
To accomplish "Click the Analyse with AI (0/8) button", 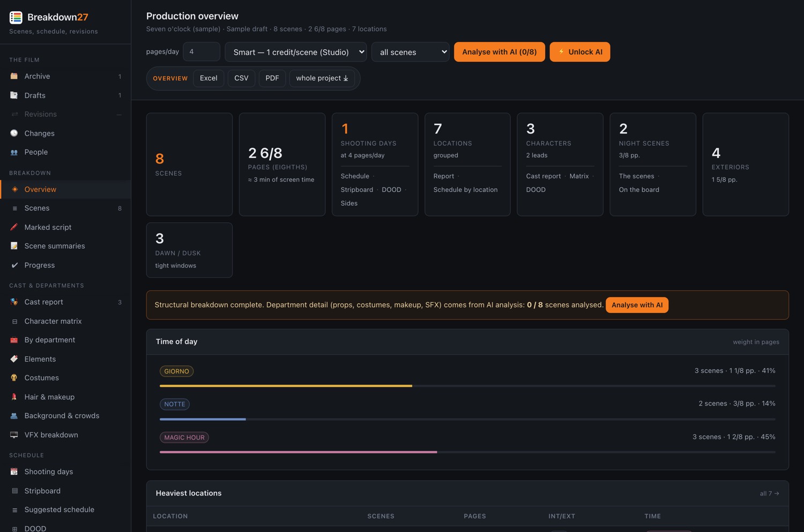I will tap(500, 52).
